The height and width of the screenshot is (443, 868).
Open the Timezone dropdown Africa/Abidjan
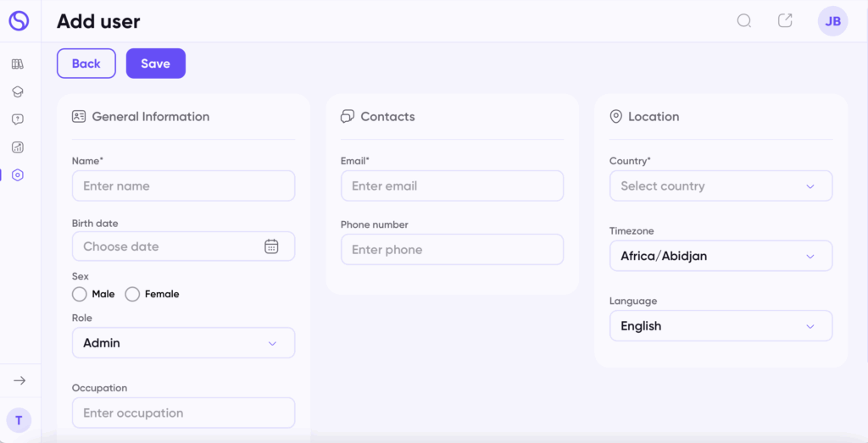[x=721, y=256]
